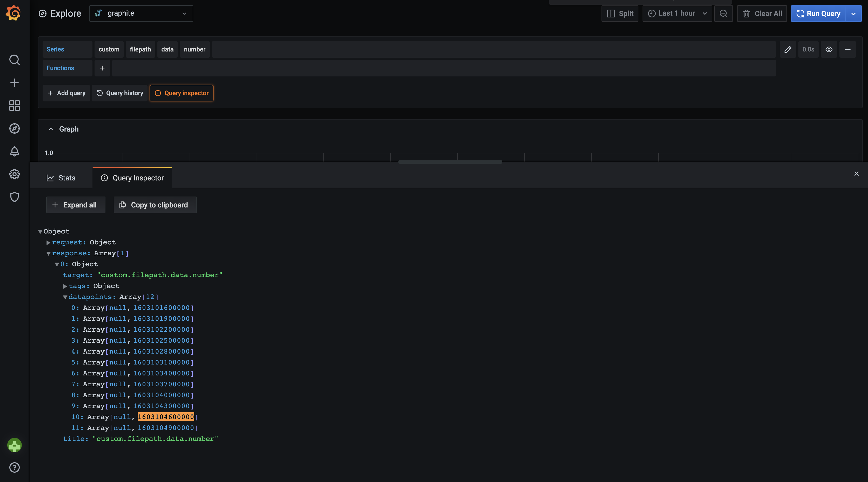Image resolution: width=868 pixels, height=482 pixels.
Task: Switch to the Stats tab
Action: coord(61,178)
